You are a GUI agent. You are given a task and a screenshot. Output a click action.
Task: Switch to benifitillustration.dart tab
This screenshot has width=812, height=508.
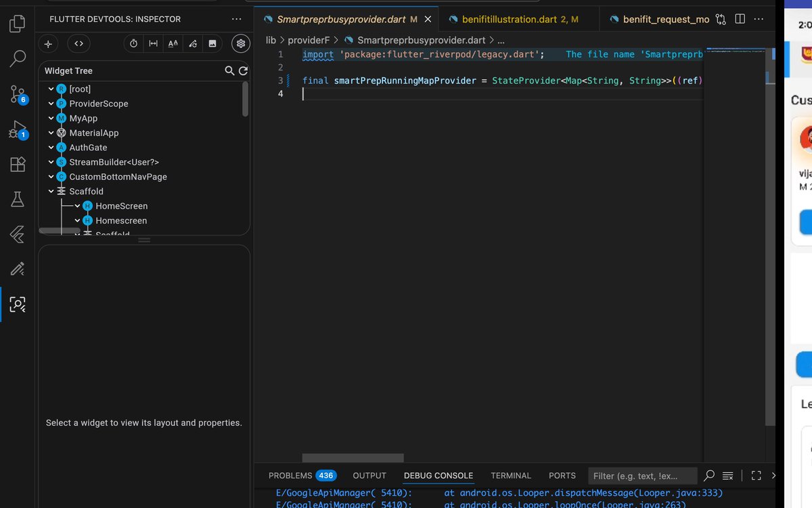pyautogui.click(x=520, y=19)
